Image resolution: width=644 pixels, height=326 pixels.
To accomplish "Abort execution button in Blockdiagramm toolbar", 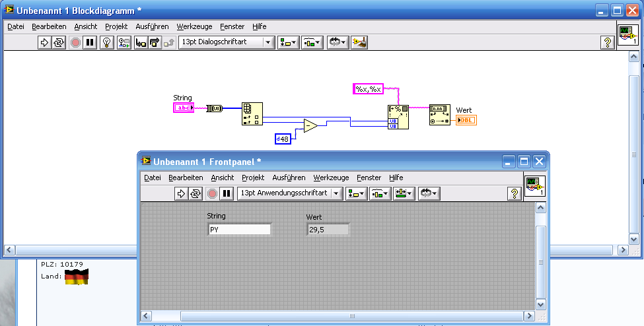I will [x=75, y=42].
